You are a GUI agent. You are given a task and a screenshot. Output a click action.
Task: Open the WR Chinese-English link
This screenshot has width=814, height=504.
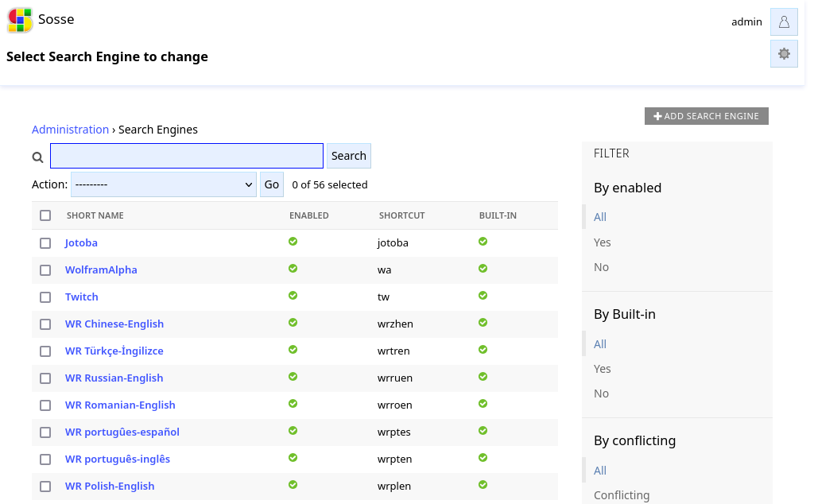click(x=114, y=324)
